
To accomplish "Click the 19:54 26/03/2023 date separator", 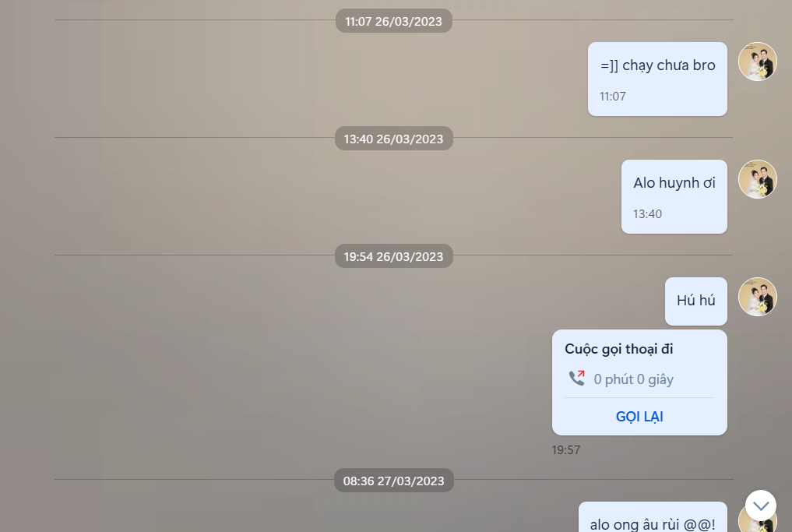I will coord(394,257).
